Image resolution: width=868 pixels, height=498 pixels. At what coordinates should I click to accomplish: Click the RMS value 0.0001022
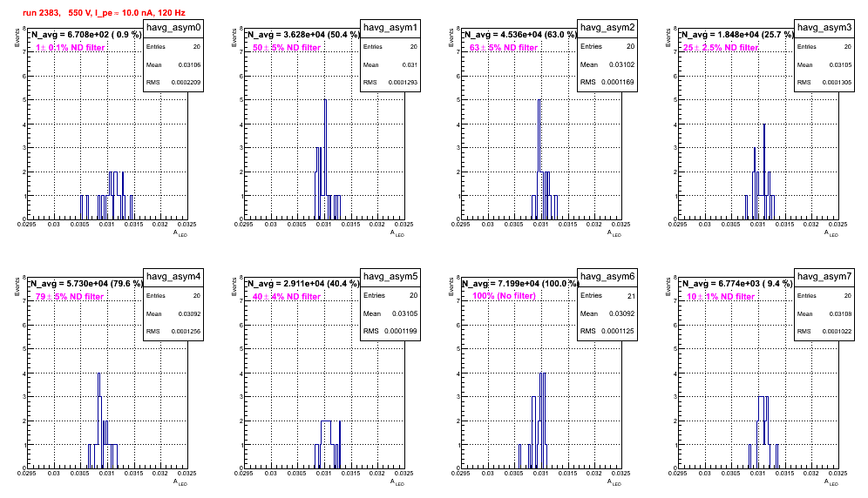pos(837,332)
